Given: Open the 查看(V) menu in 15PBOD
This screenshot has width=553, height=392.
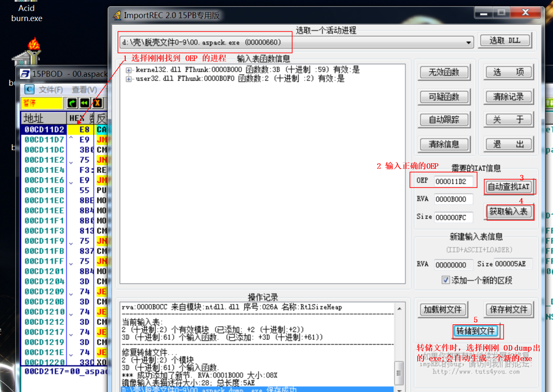Looking at the screenshot, I should pyautogui.click(x=84, y=89).
